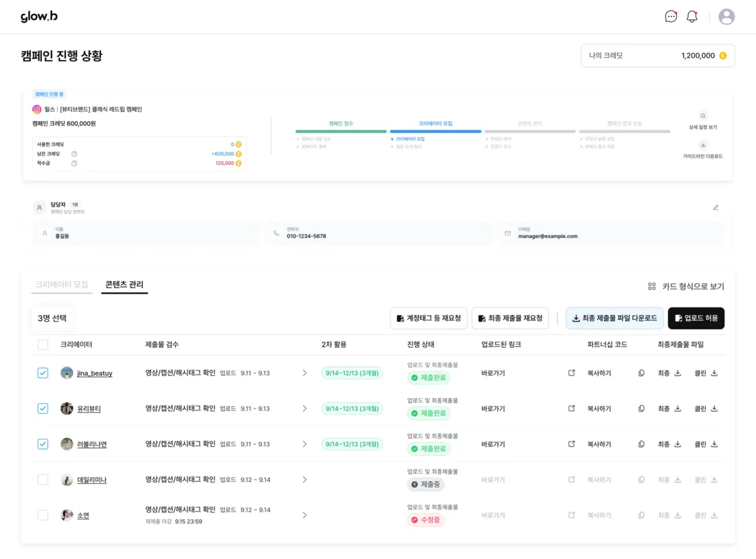This screenshot has height=559, width=756.
Task: Click the guideline download icon
Action: 703,145
